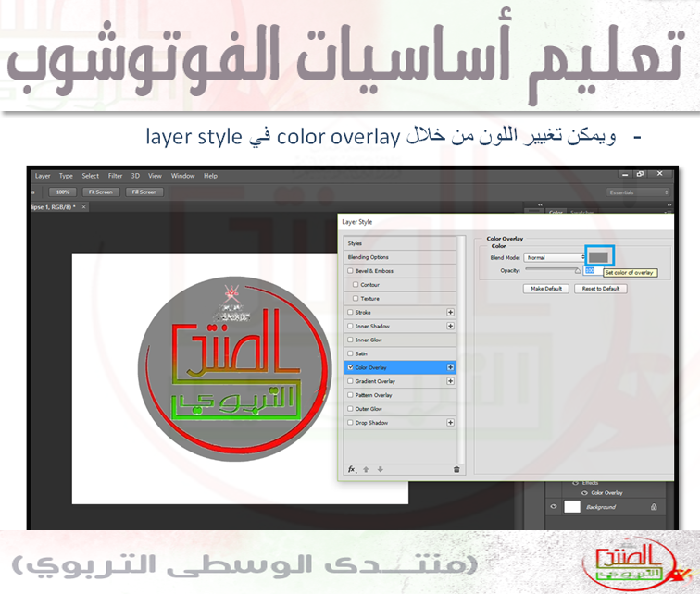Viewport: 700px width, 594px height.
Task: Click the Make Default button
Action: click(x=546, y=289)
